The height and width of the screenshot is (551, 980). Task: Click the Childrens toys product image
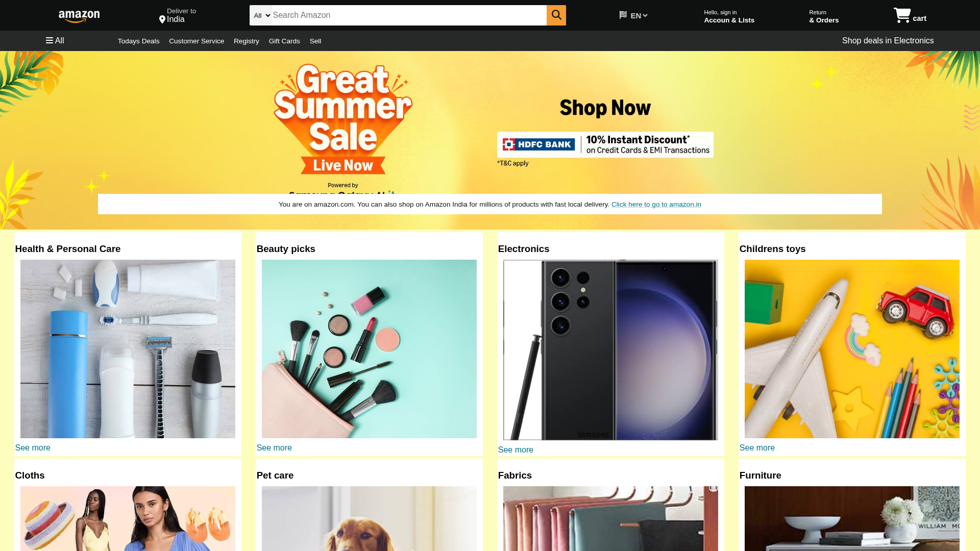[x=852, y=349]
